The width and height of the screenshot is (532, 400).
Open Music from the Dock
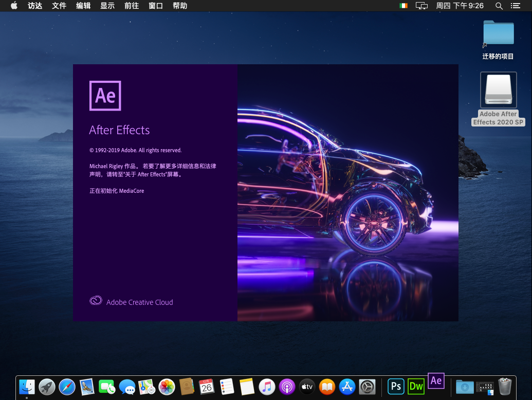point(267,387)
